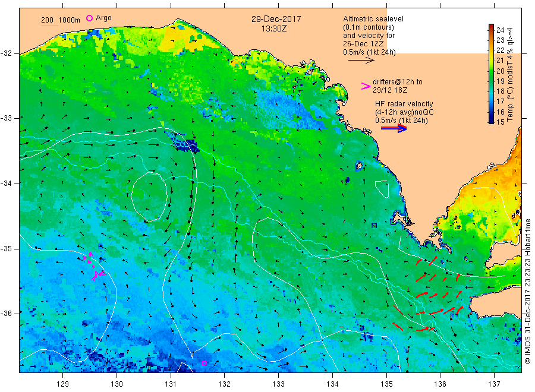Click the magenta drifters legend arrowhead

(366, 86)
